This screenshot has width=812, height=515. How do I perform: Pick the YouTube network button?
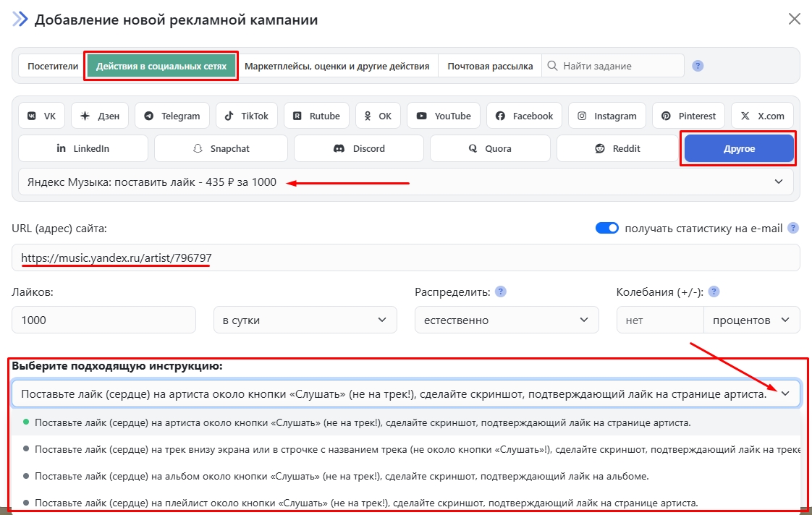(x=444, y=116)
